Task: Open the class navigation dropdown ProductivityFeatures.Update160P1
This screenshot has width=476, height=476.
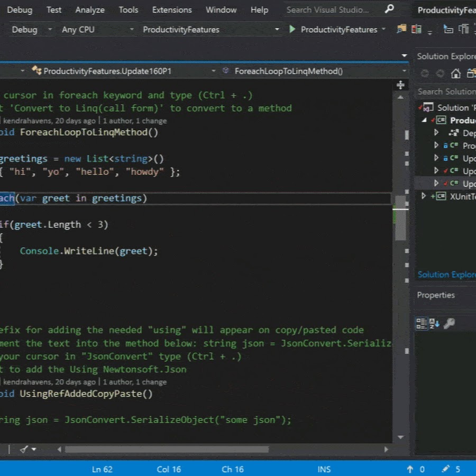Action: 214,71
